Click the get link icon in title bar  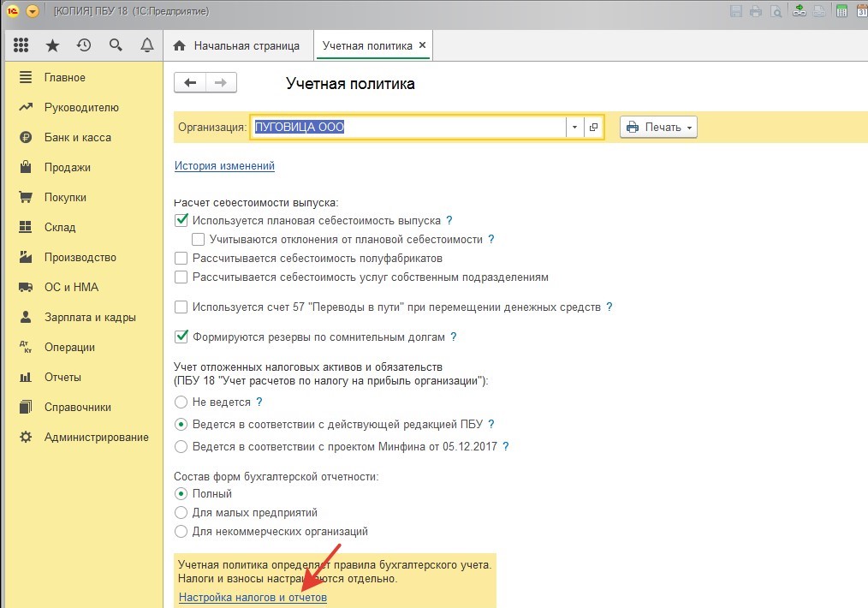point(800,12)
